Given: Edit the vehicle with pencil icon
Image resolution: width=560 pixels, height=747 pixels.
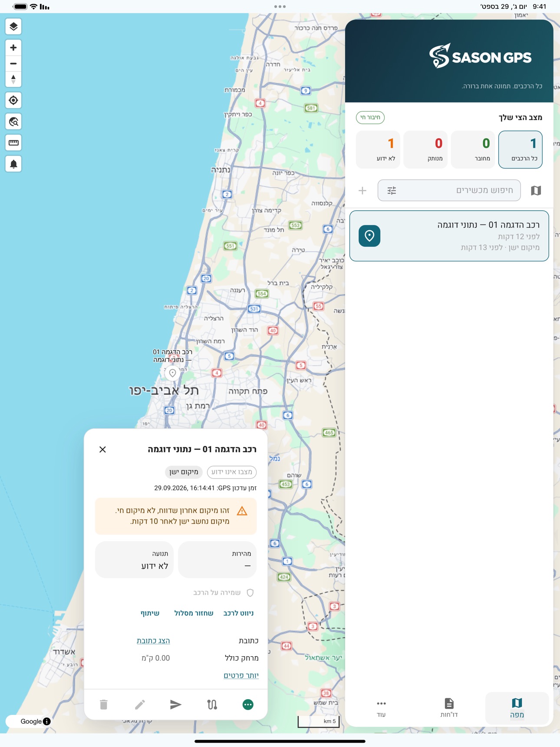Looking at the screenshot, I should coord(140,704).
